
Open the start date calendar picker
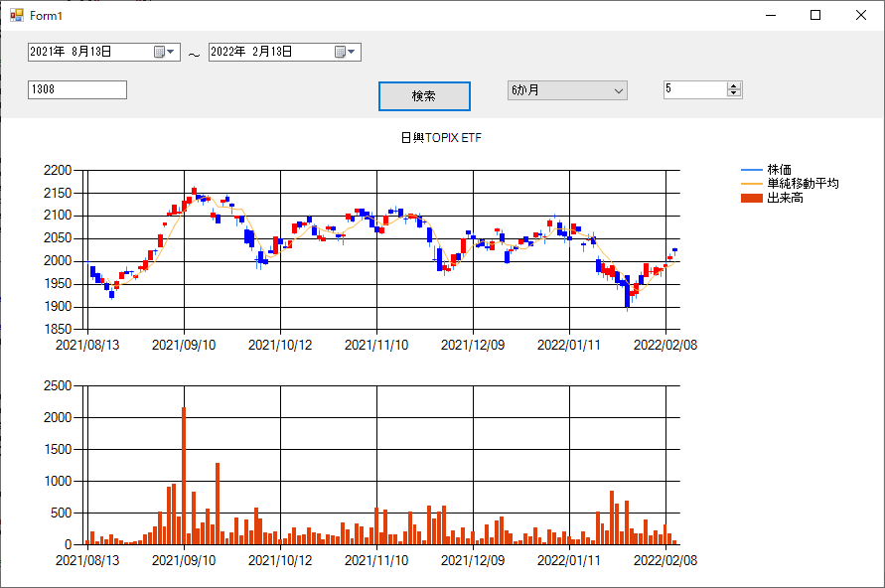coord(164,53)
